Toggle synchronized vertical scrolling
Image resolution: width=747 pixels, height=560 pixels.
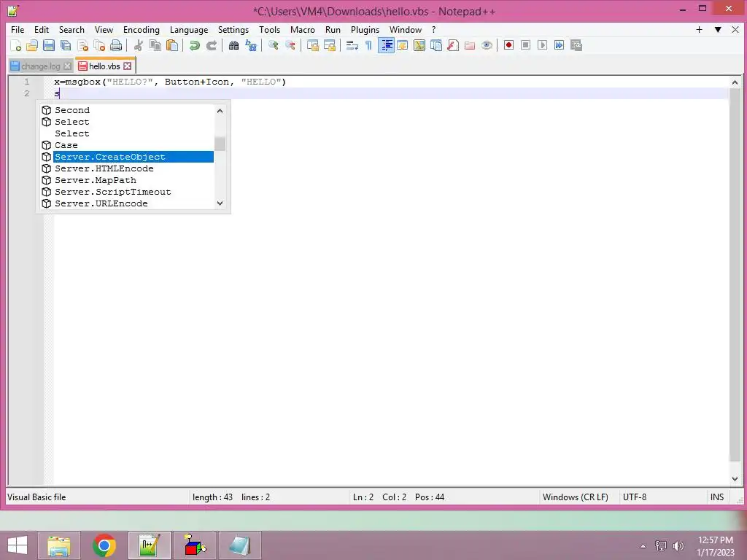[x=312, y=45]
